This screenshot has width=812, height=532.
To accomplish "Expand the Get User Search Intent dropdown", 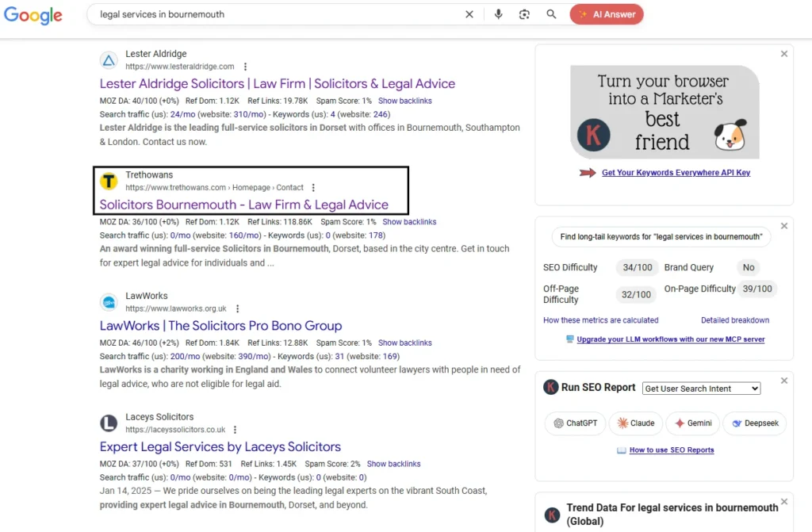I will [701, 388].
